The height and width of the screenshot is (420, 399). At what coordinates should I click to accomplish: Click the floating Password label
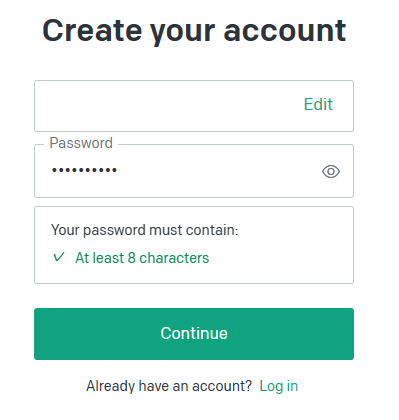(x=81, y=143)
